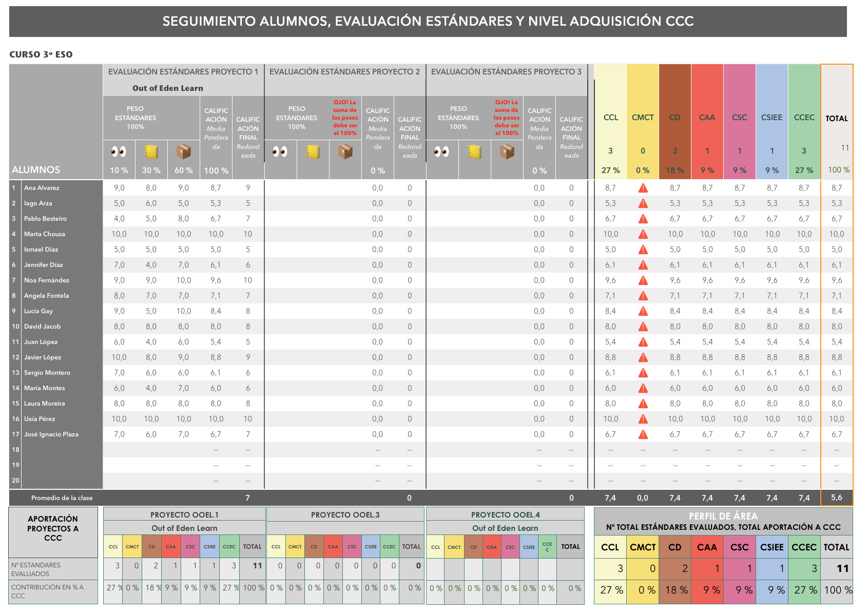Select the Noa Fernández student name cell
Viewport: 868px width, 612px height.
[47, 280]
